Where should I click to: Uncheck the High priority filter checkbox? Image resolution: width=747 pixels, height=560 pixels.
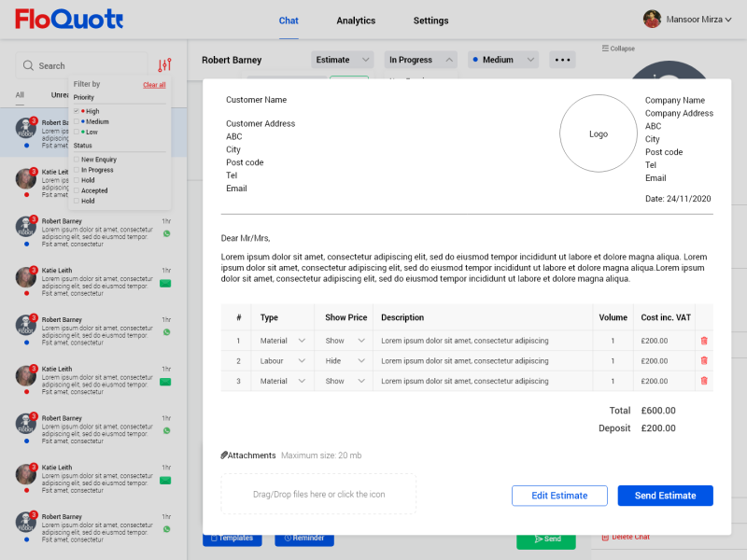point(77,111)
